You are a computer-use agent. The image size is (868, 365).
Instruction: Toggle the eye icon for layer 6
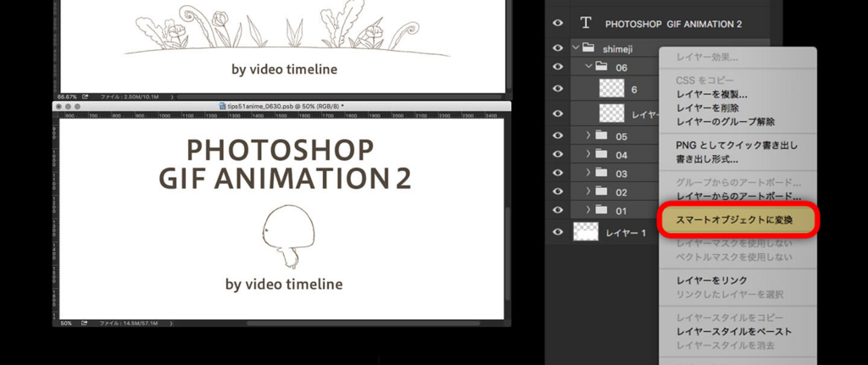coord(558,88)
